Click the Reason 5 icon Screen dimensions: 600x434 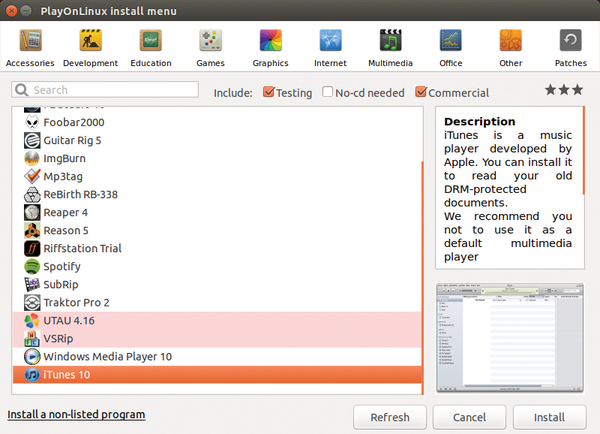pyautogui.click(x=32, y=230)
